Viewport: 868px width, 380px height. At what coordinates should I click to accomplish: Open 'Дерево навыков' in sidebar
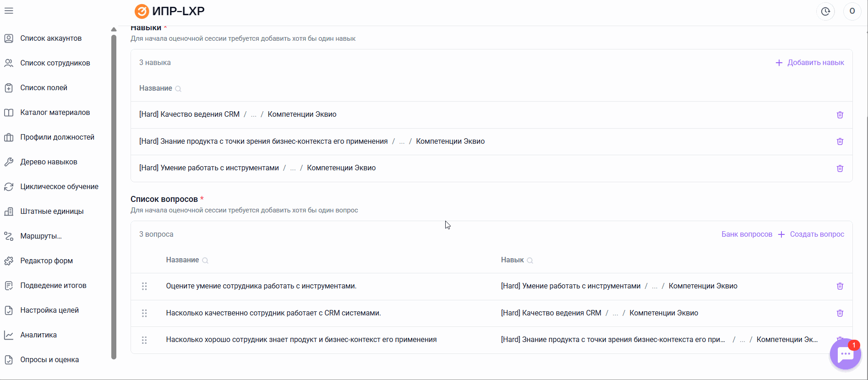49,162
